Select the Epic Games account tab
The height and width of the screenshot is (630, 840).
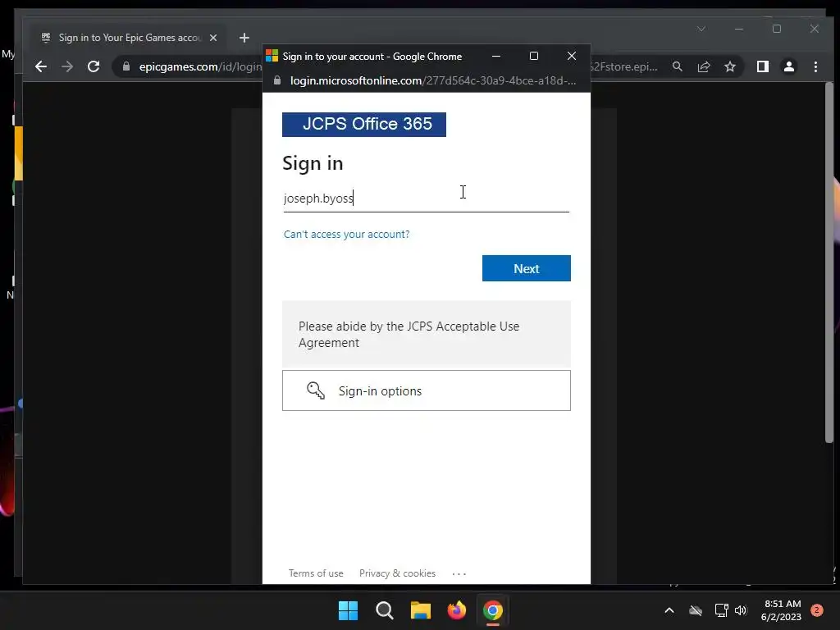130,38
